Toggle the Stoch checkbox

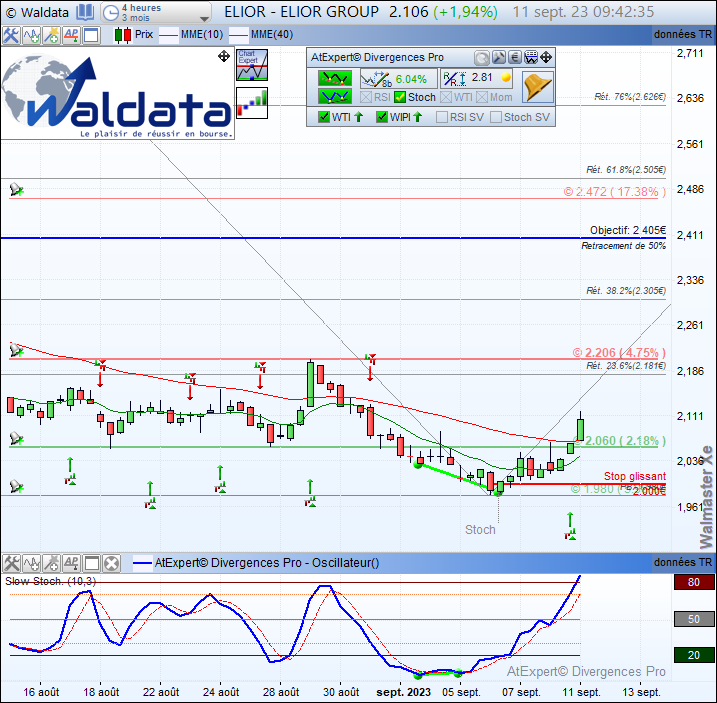(400, 97)
